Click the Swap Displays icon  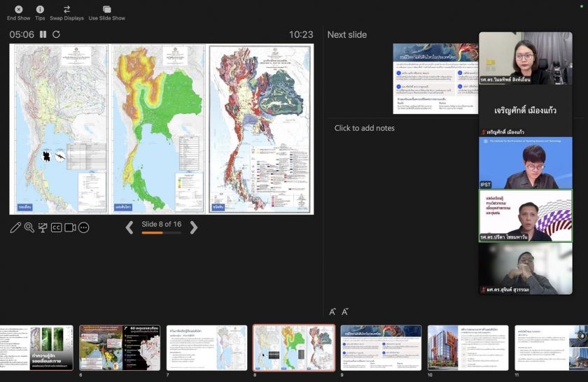(66, 9)
